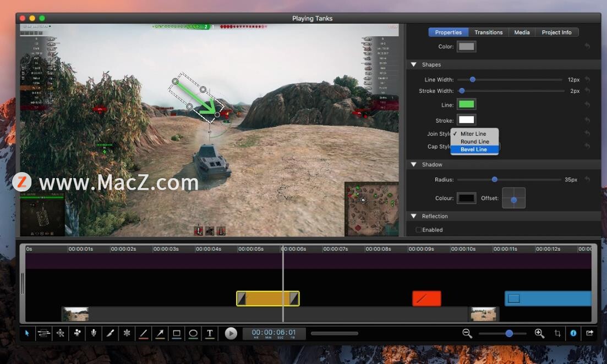Click the play button
This screenshot has height=364, width=607.
231,333
